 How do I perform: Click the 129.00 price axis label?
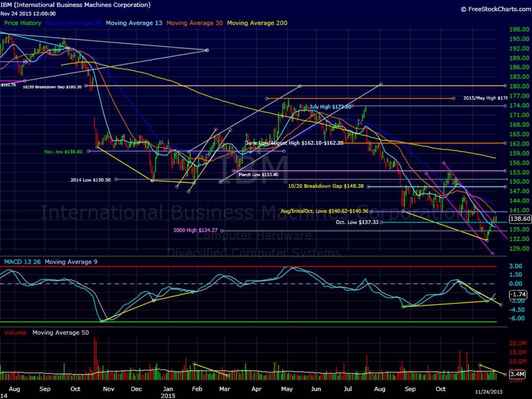pos(519,249)
